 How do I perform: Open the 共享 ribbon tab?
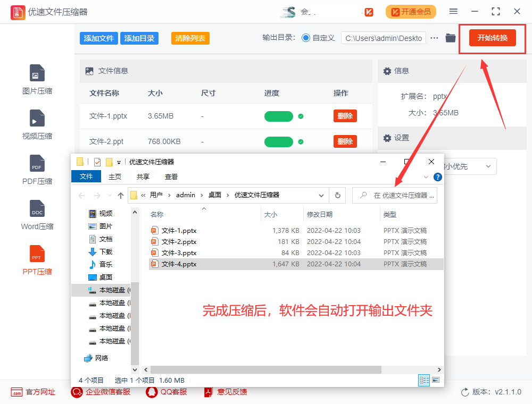coord(143,176)
